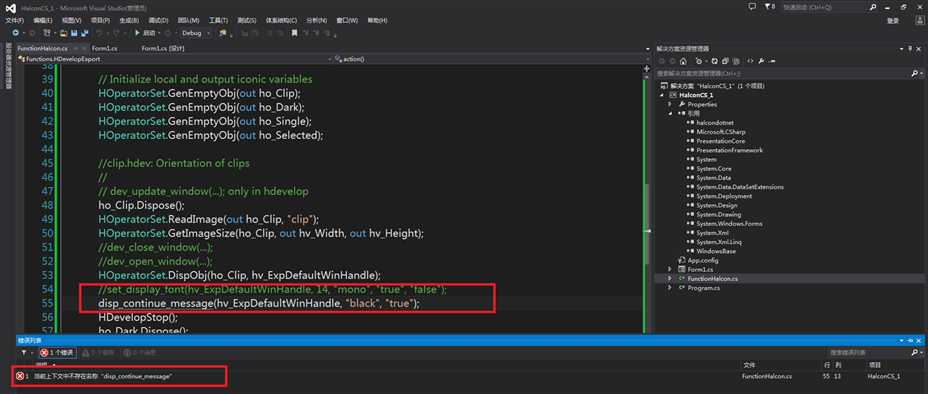Toggle auto-hide pin on Solution Explorer
Image resolution: width=928 pixels, height=394 pixels.
pyautogui.click(x=910, y=49)
